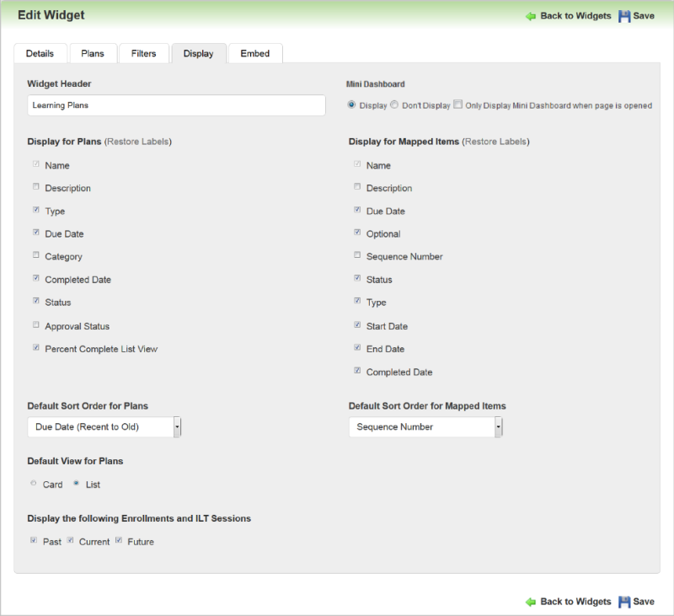The width and height of the screenshot is (674, 616).
Task: Enable the Sequence Number checkbox
Action: click(357, 255)
